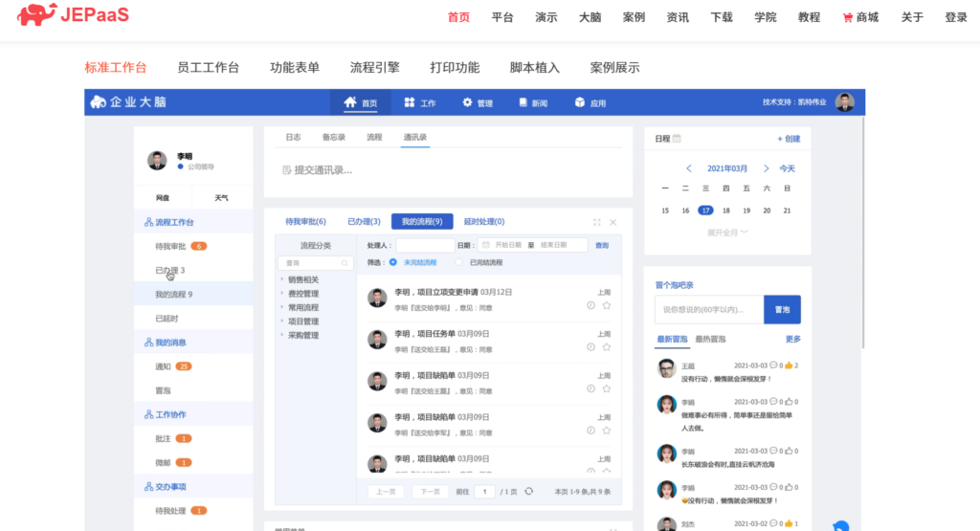Image resolution: width=980 pixels, height=531 pixels.
Task: Click the refresh icon in pagination bar
Action: (x=528, y=492)
